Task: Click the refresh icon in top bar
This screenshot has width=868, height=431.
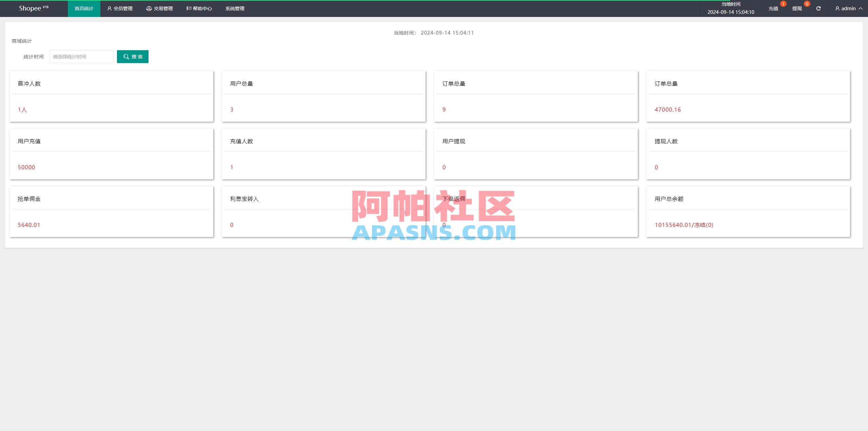Action: coord(818,8)
